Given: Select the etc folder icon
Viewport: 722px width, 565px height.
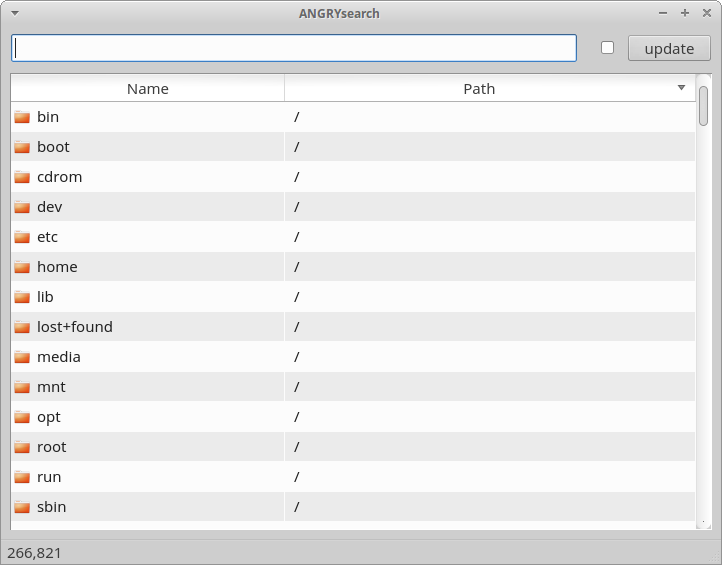Looking at the screenshot, I should (22, 237).
